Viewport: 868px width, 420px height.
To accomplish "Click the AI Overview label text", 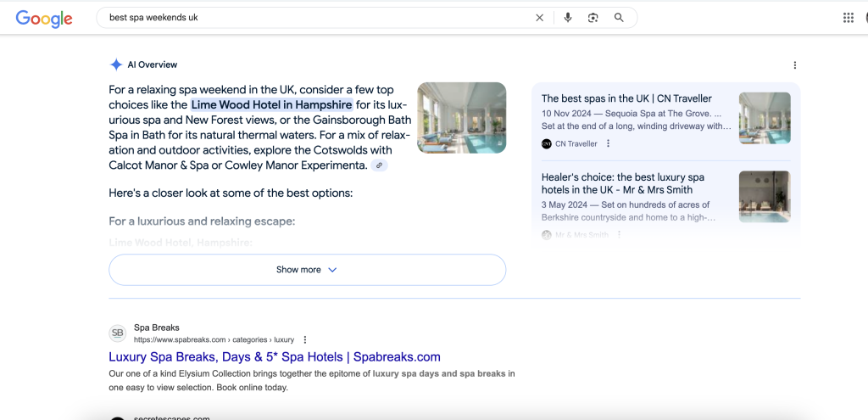I will click(153, 64).
